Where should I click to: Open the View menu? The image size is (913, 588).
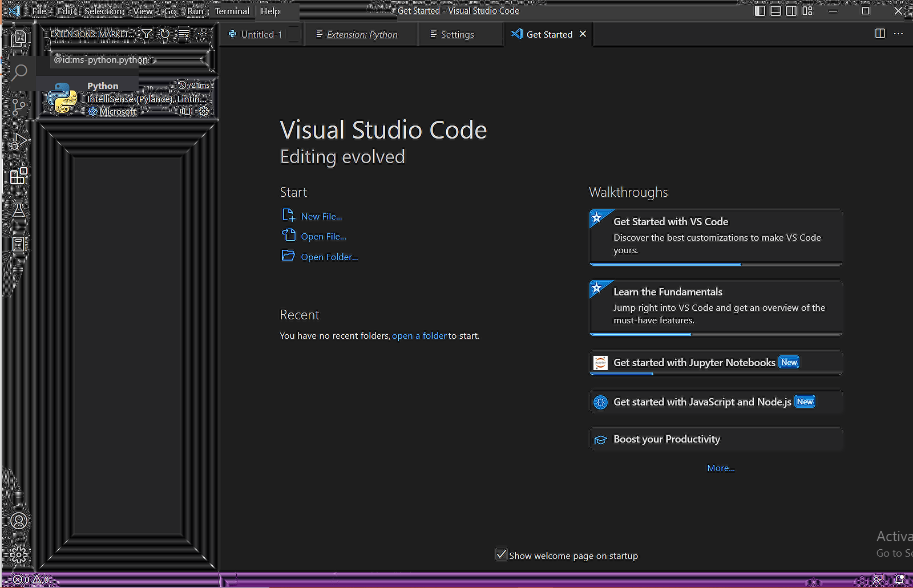tap(143, 11)
